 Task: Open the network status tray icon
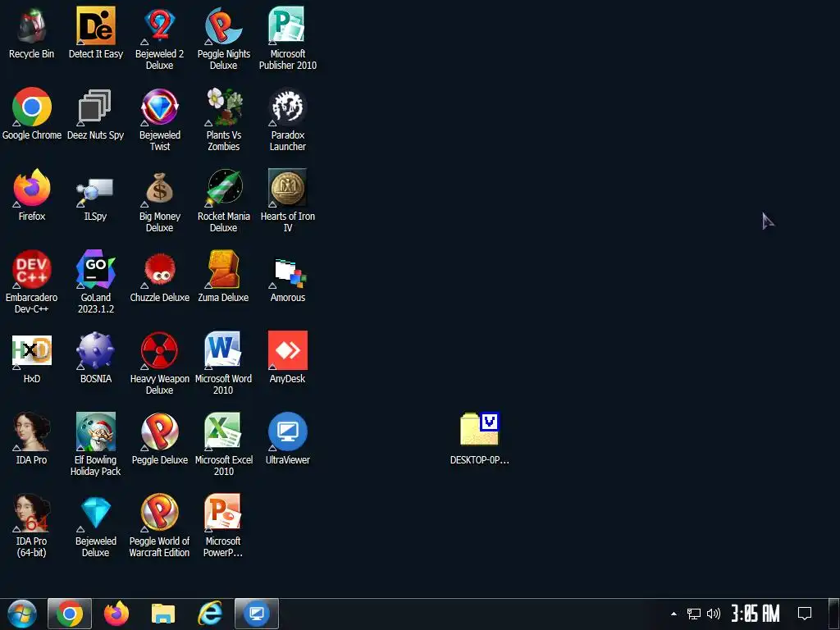tap(694, 614)
